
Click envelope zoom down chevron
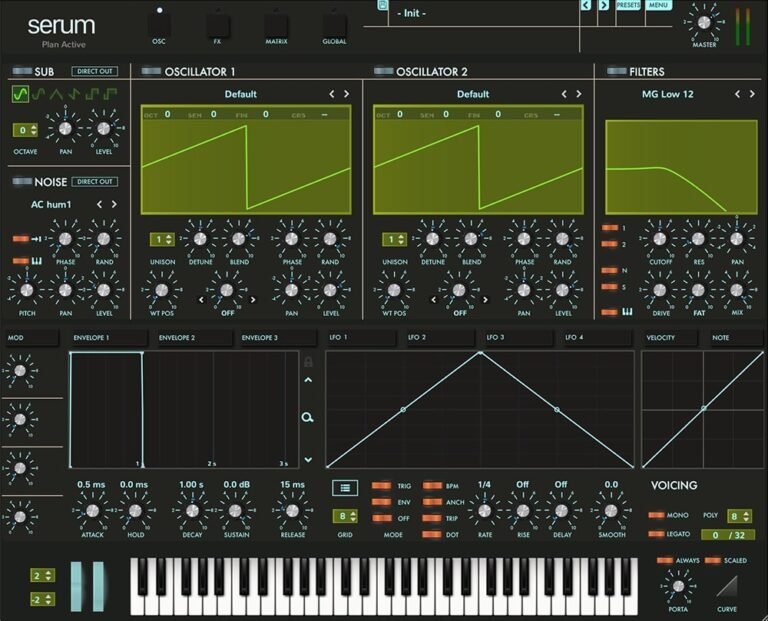point(308,460)
